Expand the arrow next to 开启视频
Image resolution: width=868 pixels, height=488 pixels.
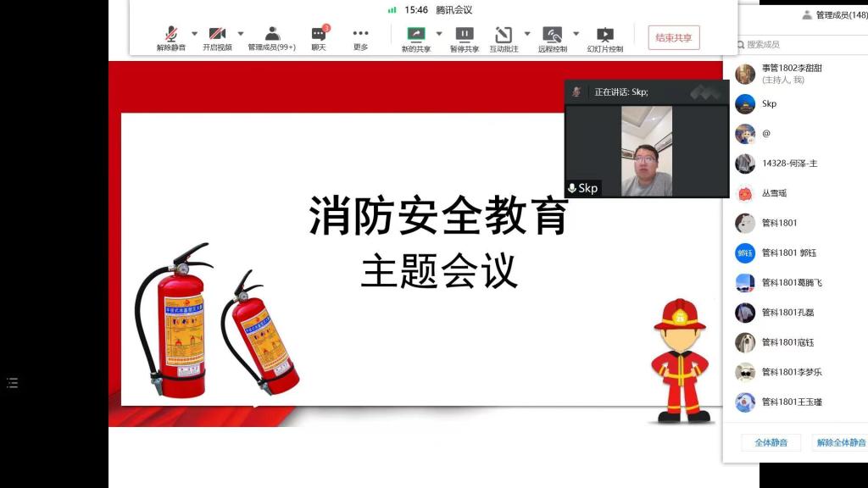241,34
